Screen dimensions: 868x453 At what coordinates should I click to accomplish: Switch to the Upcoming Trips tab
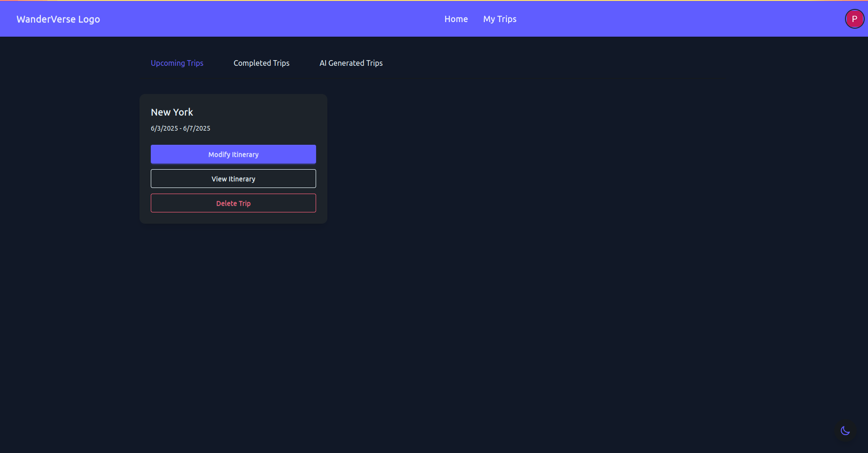coord(177,63)
